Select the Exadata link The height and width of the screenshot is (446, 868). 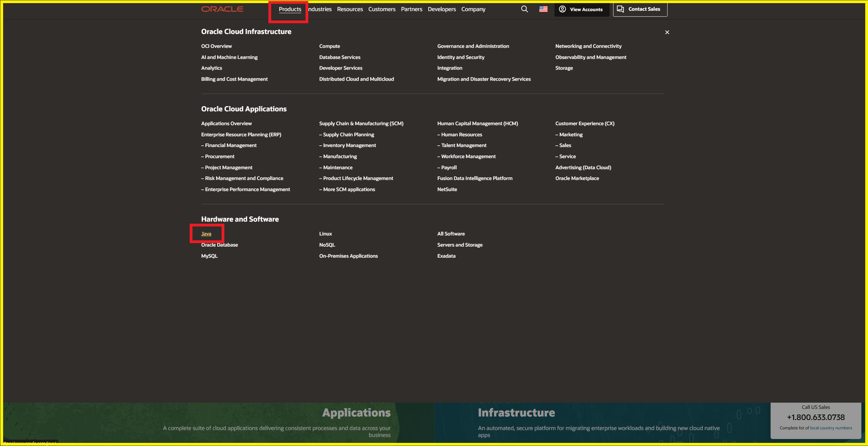click(x=446, y=256)
